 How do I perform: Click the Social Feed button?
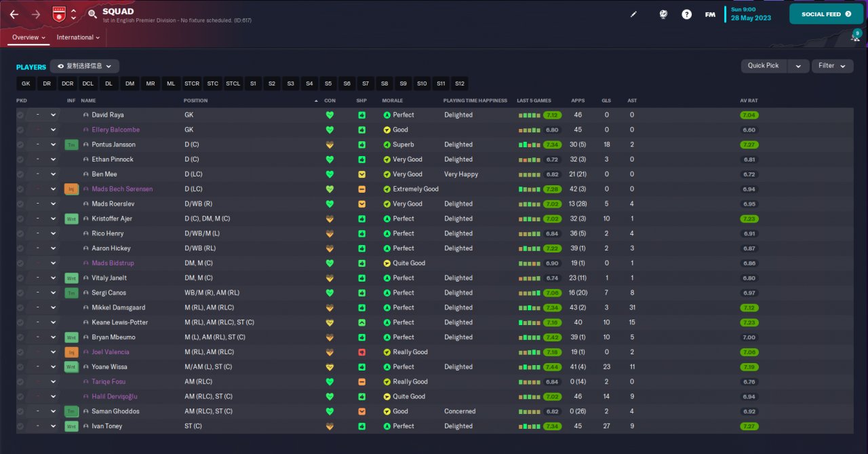pyautogui.click(x=826, y=14)
